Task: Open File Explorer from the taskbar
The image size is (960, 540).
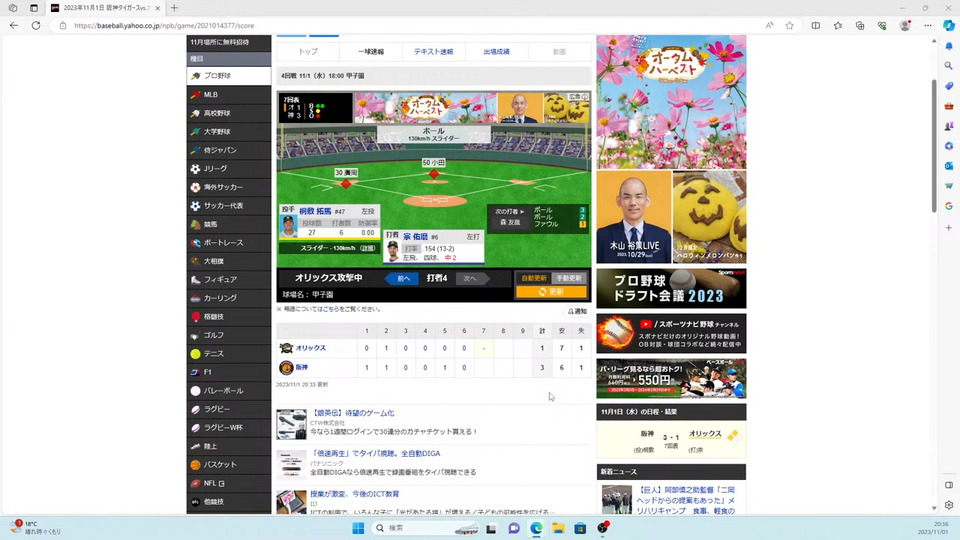Action: (558, 528)
